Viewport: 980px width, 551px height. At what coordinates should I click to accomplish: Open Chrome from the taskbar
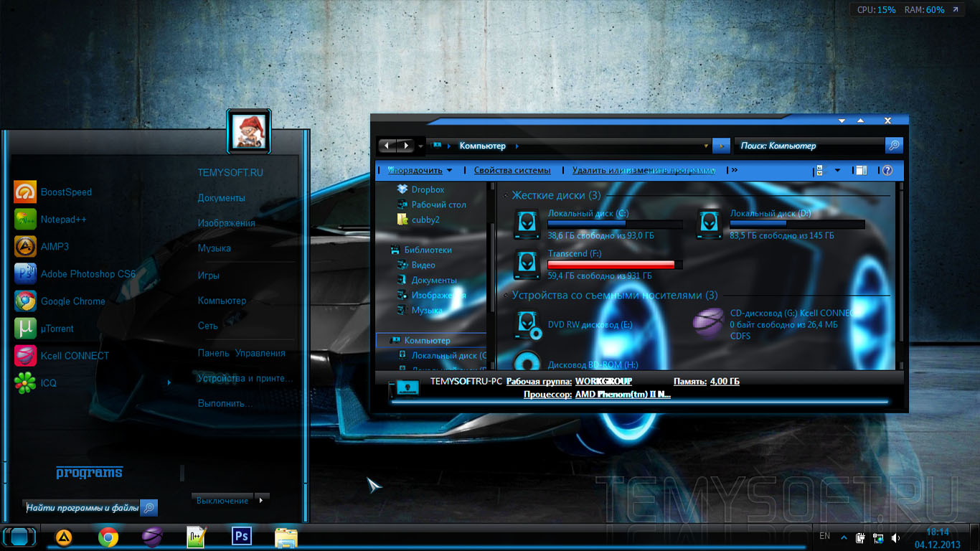pyautogui.click(x=108, y=537)
